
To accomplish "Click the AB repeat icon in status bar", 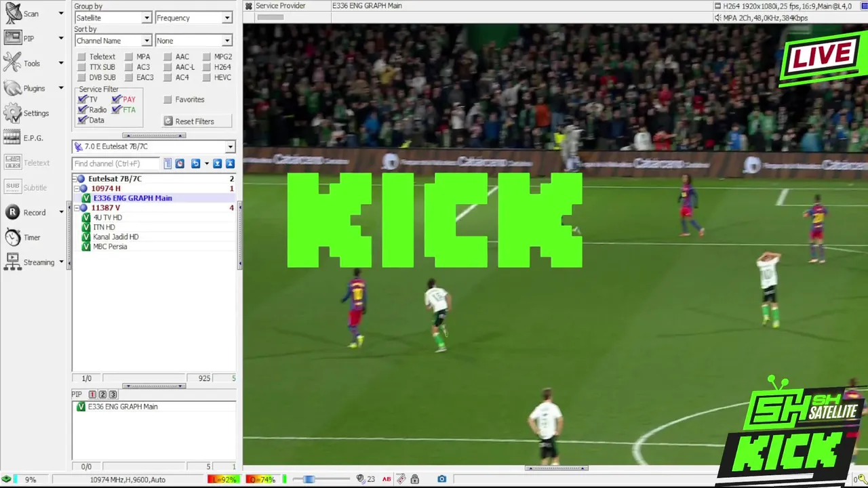I will pyautogui.click(x=387, y=479).
